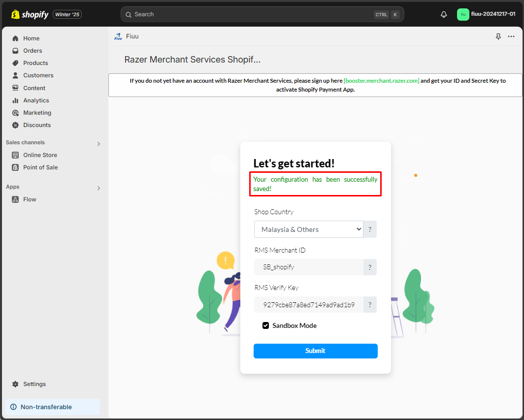Show help for RMS Merchant ID
Image resolution: width=524 pixels, height=420 pixels.
[x=370, y=267]
